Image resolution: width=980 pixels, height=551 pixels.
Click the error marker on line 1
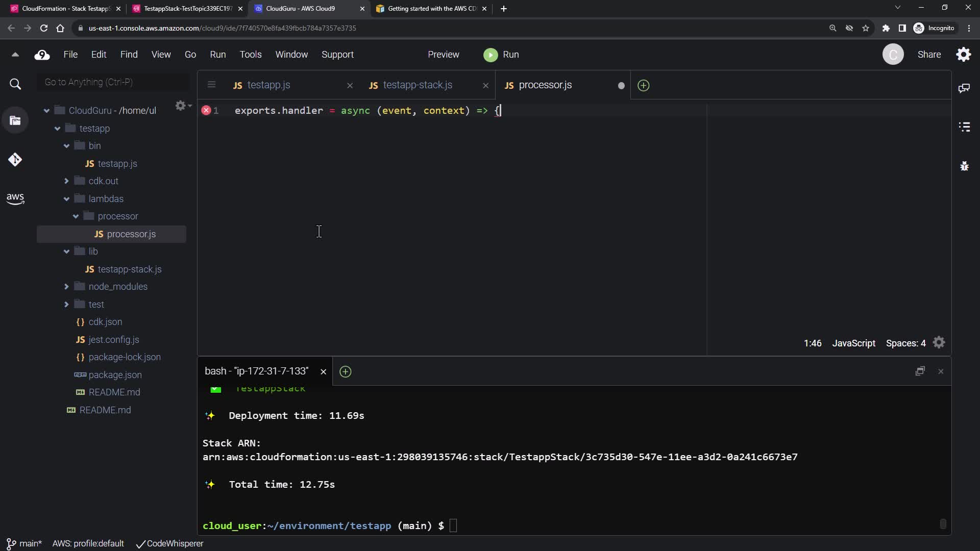click(206, 110)
